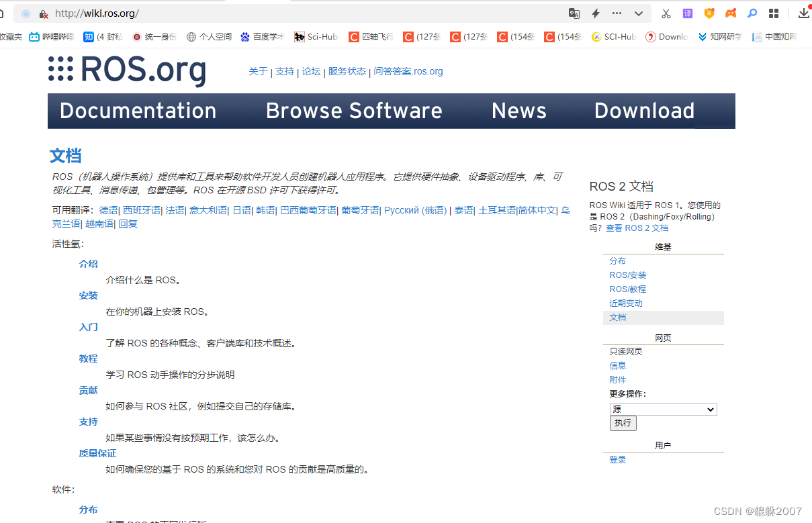Open the ellipsis more-options menu

[617, 13]
